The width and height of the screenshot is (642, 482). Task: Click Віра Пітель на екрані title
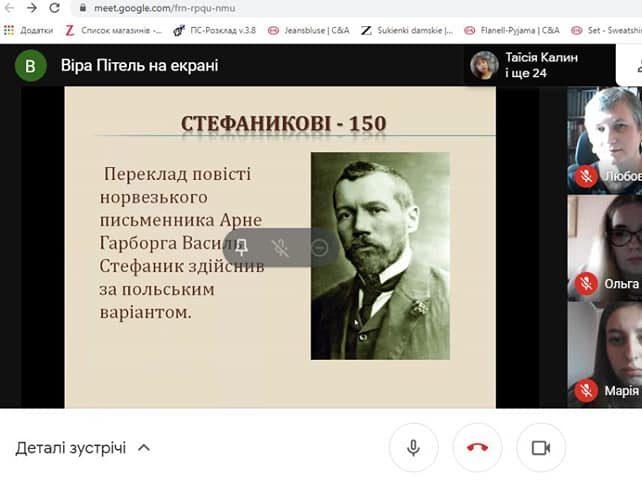point(140,66)
